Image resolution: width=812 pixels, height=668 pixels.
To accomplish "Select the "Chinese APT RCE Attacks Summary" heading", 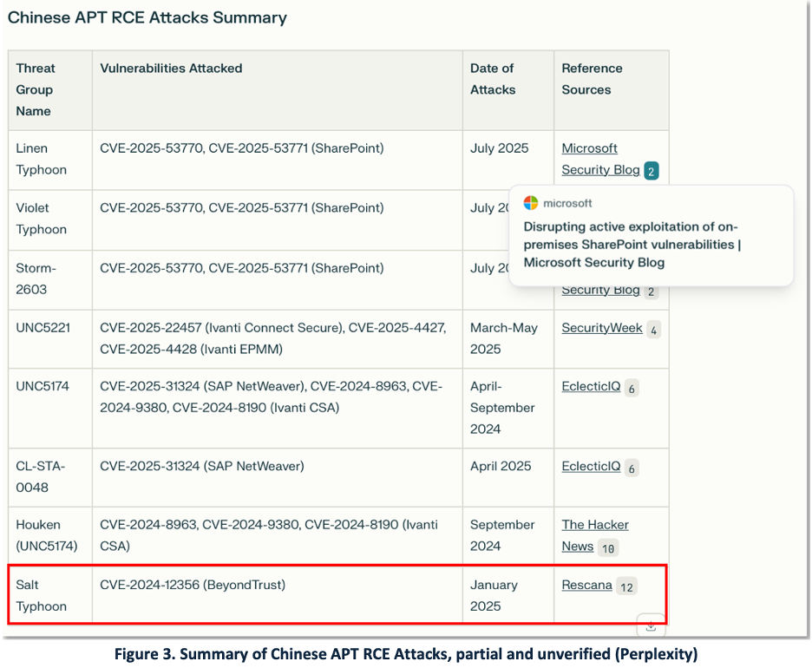I will (x=147, y=17).
